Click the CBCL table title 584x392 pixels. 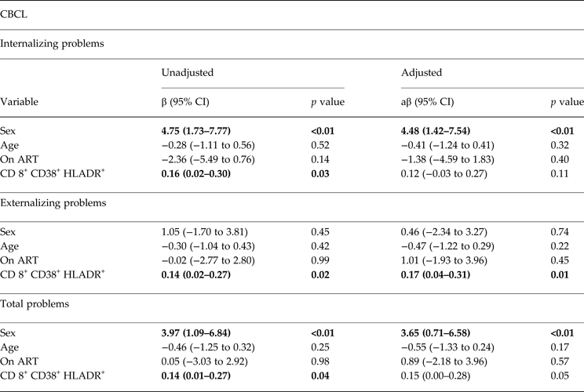pos(16,14)
